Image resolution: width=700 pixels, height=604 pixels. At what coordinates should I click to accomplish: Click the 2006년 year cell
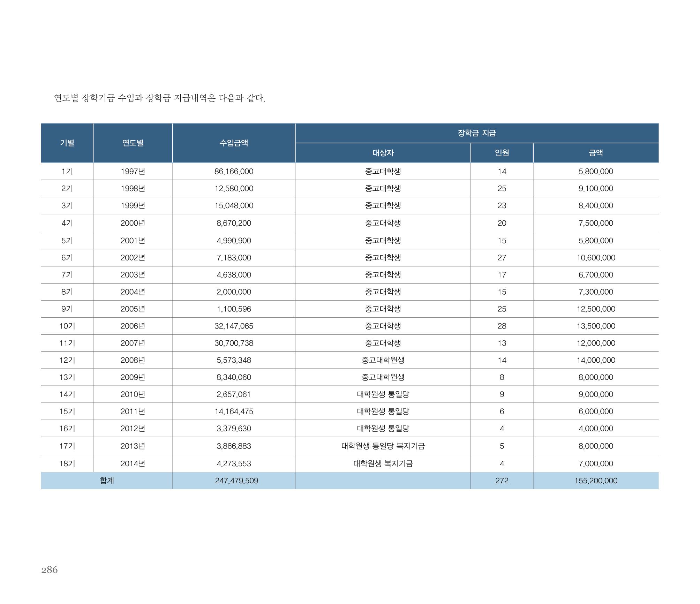(x=133, y=326)
